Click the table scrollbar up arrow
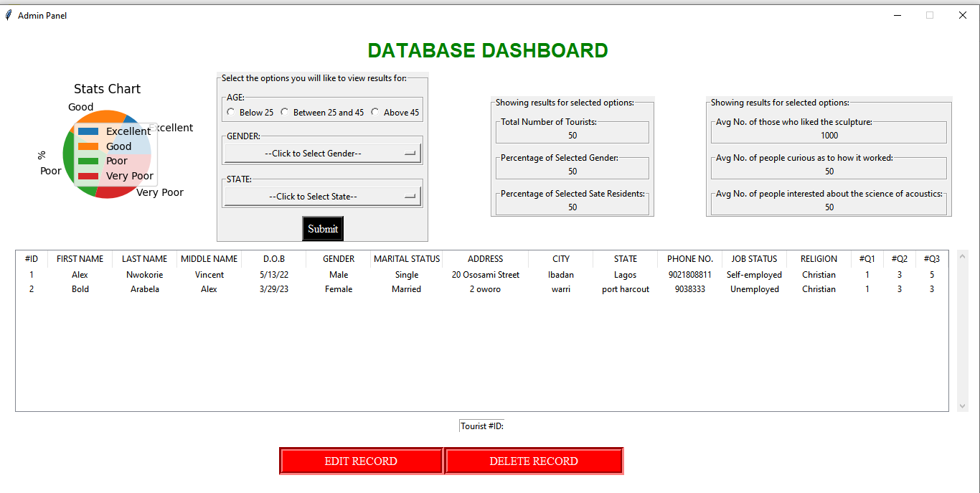980x493 pixels. pos(963,255)
